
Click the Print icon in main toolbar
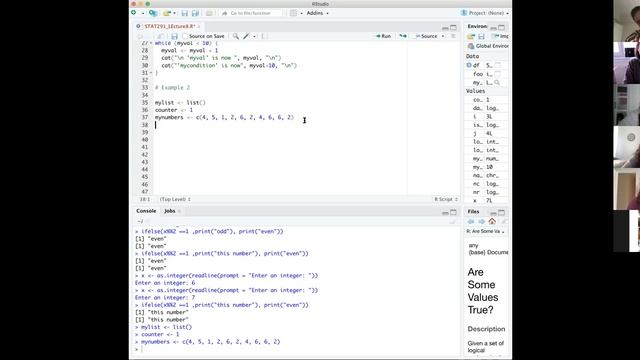click(x=209, y=13)
